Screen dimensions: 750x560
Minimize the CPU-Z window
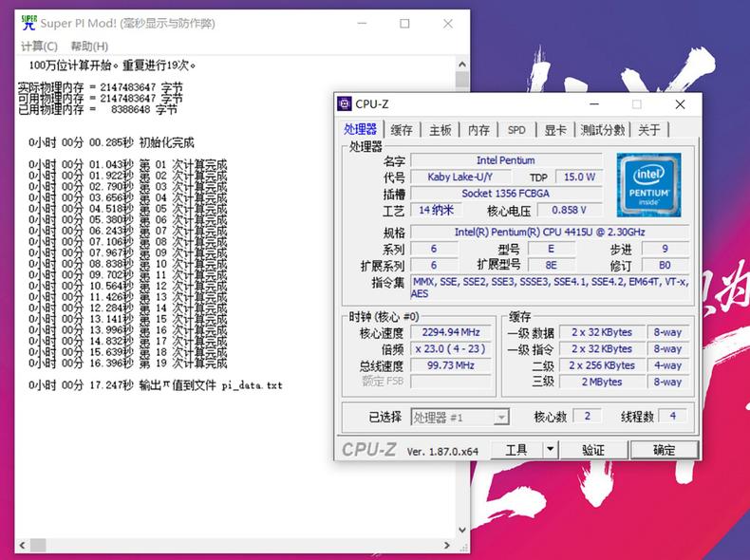(593, 104)
